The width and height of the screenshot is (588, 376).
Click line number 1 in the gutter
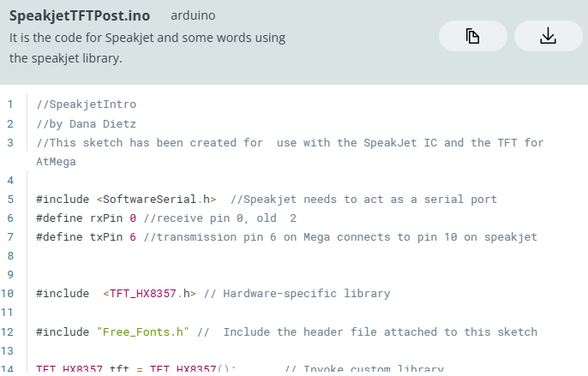pyautogui.click(x=10, y=104)
